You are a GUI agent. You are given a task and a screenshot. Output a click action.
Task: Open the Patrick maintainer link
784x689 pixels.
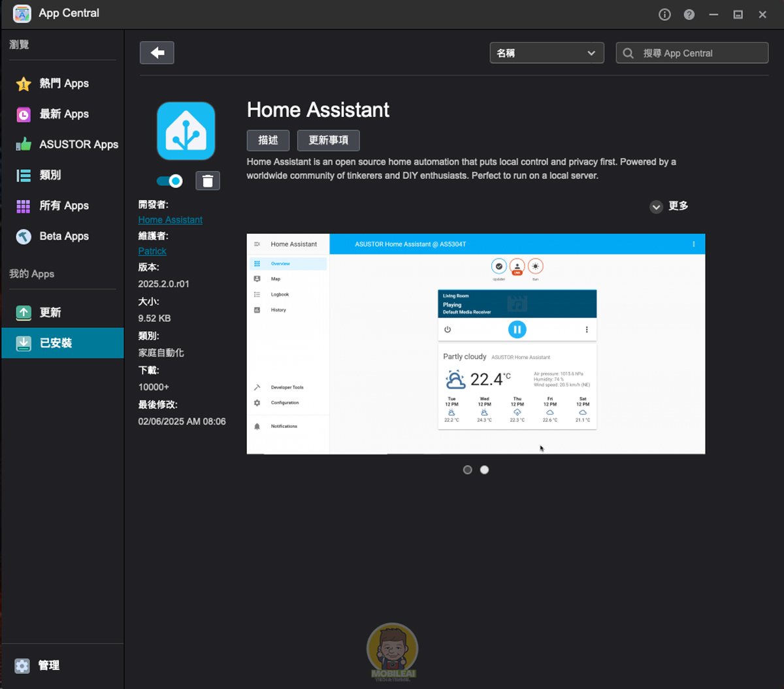[152, 251]
